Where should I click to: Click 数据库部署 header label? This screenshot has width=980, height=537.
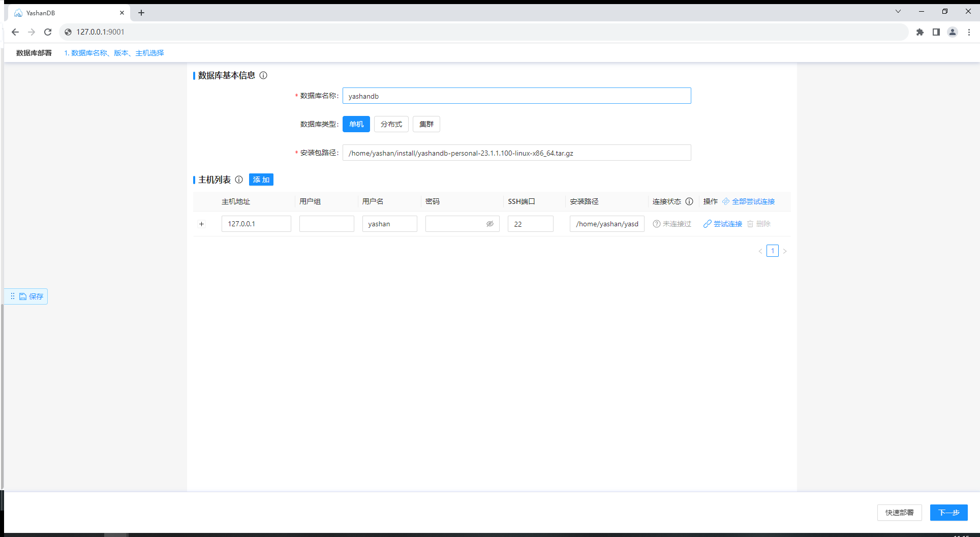point(34,53)
